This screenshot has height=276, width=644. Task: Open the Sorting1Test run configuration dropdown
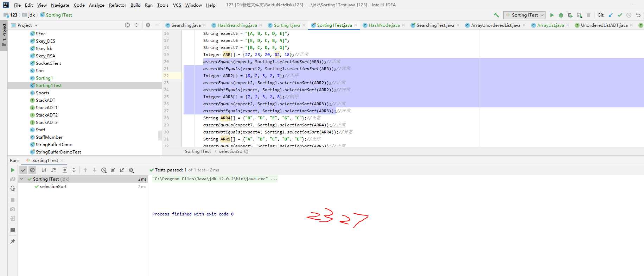pos(524,15)
